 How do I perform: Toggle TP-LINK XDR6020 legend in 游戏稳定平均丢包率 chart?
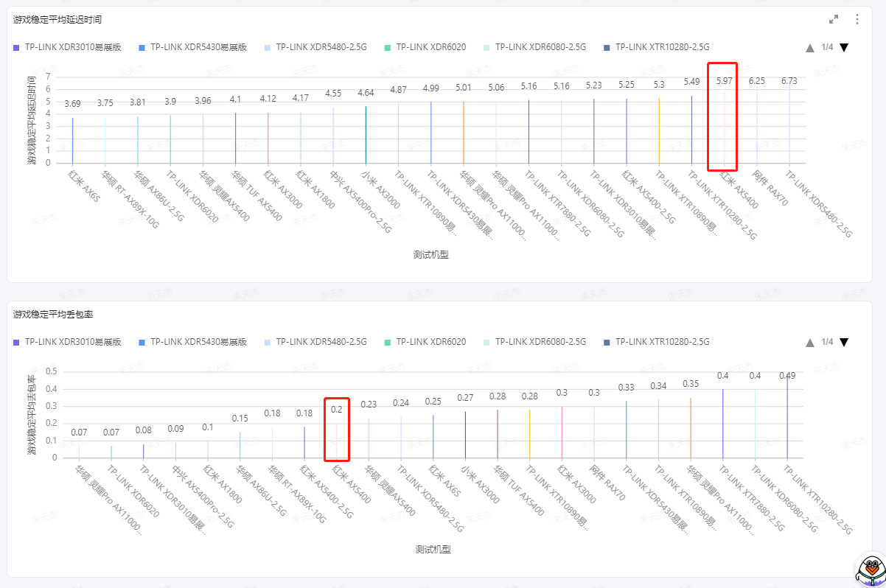pos(425,342)
